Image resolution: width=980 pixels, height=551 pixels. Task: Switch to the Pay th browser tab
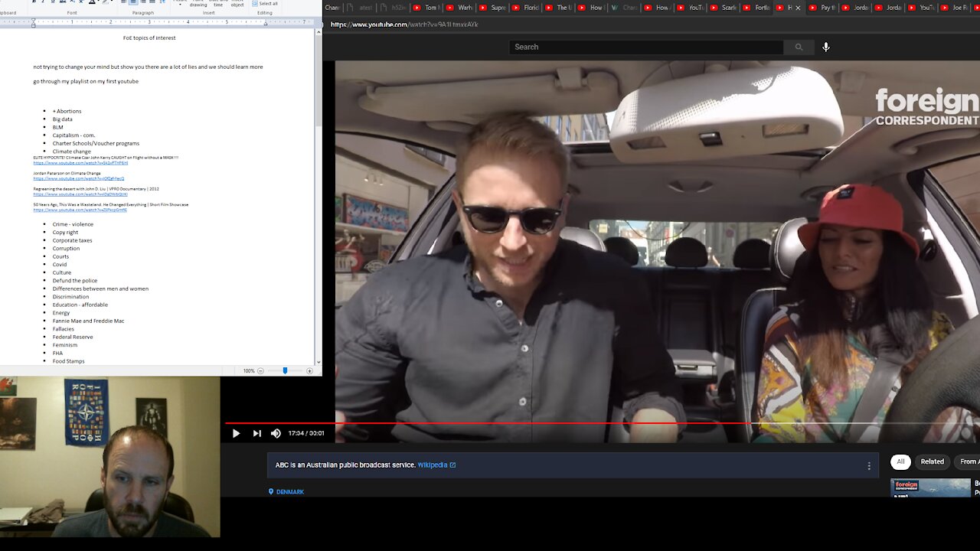pos(823,8)
